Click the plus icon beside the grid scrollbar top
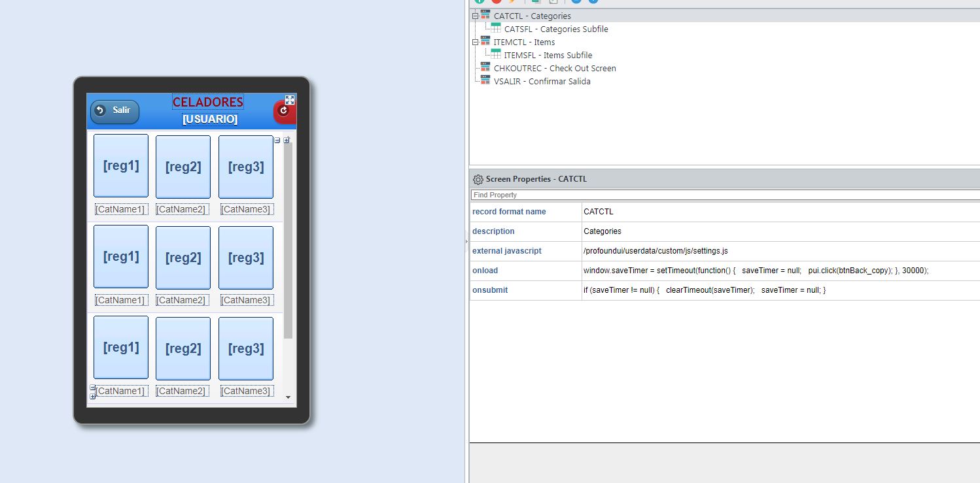Screen dimensions: 980x483 point(287,140)
